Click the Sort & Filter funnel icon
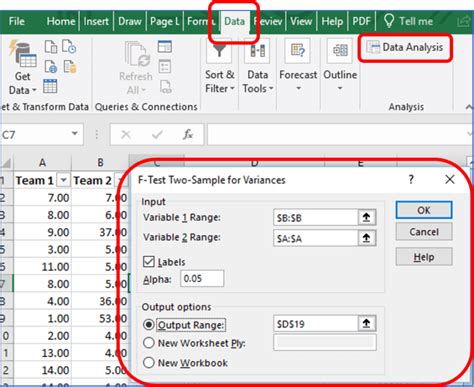 click(219, 51)
